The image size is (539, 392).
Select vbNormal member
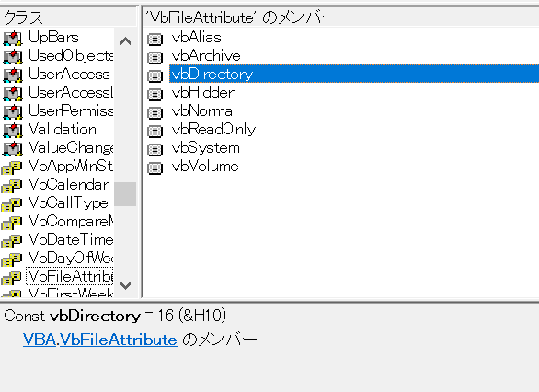click(x=204, y=111)
